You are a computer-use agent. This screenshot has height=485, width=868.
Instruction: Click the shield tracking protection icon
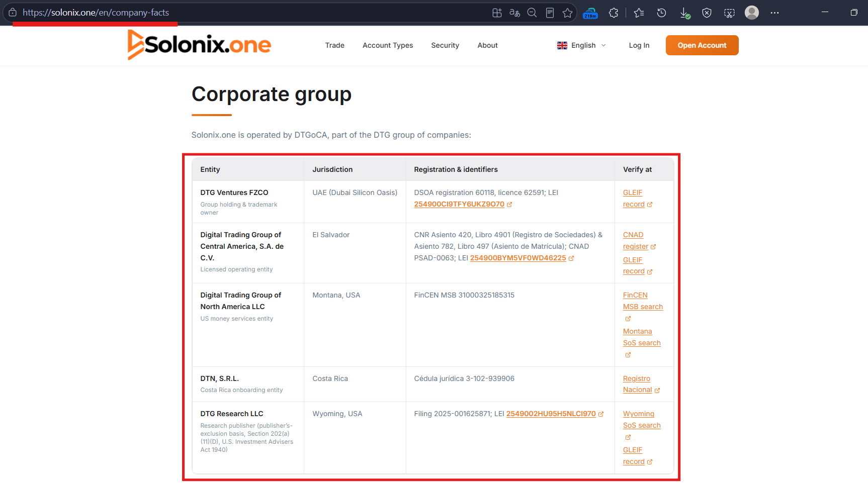(707, 13)
